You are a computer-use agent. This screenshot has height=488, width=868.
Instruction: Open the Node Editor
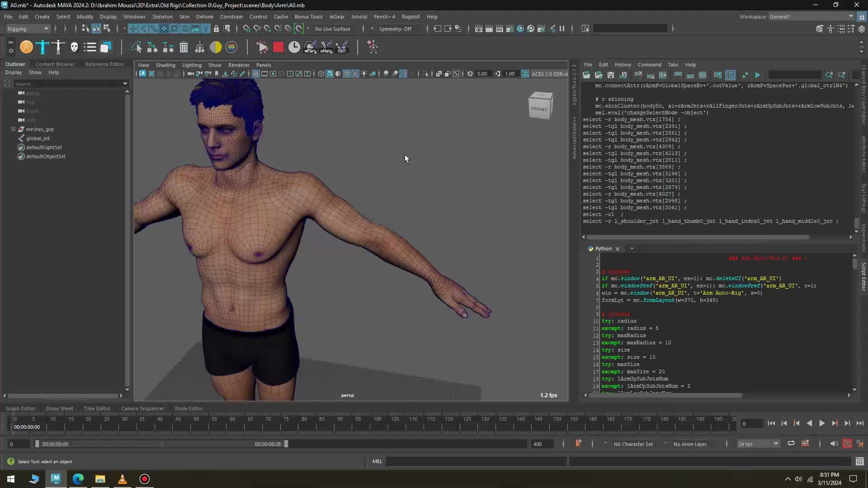click(x=189, y=408)
